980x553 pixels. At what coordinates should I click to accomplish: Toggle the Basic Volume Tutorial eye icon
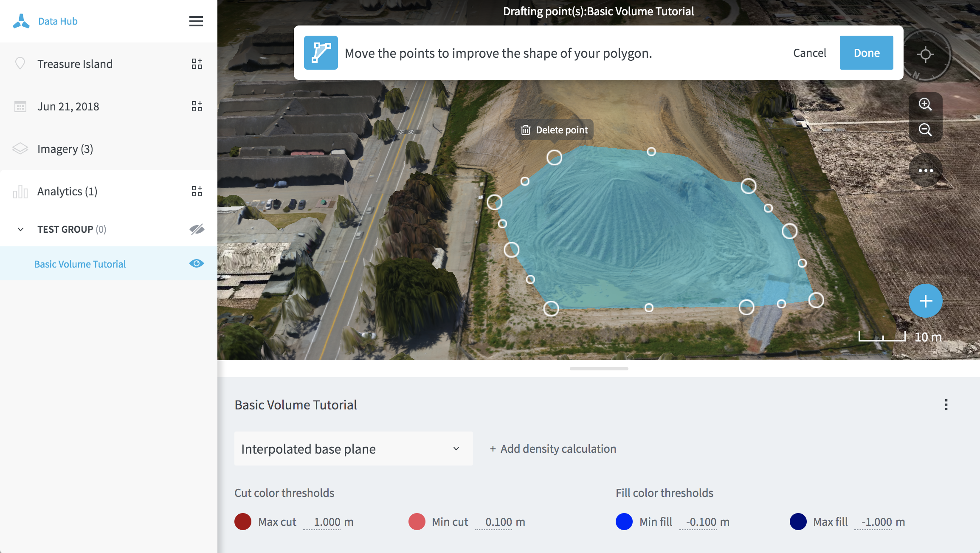coord(197,263)
